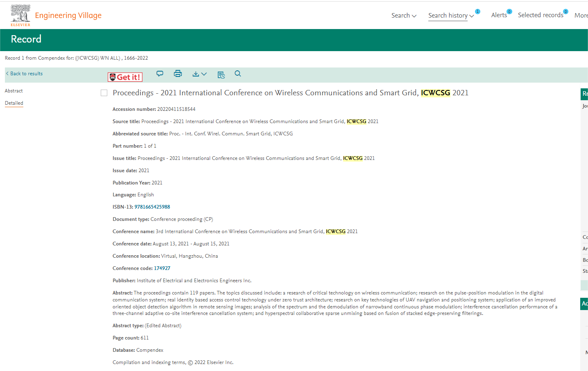Click the Conference location Hangzhou, China text

165,256
